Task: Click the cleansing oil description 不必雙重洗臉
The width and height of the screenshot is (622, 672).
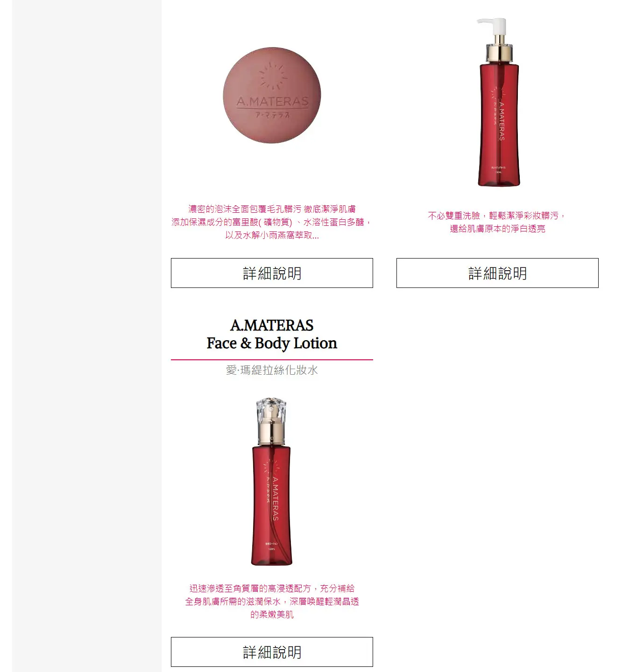Action: click(x=497, y=222)
